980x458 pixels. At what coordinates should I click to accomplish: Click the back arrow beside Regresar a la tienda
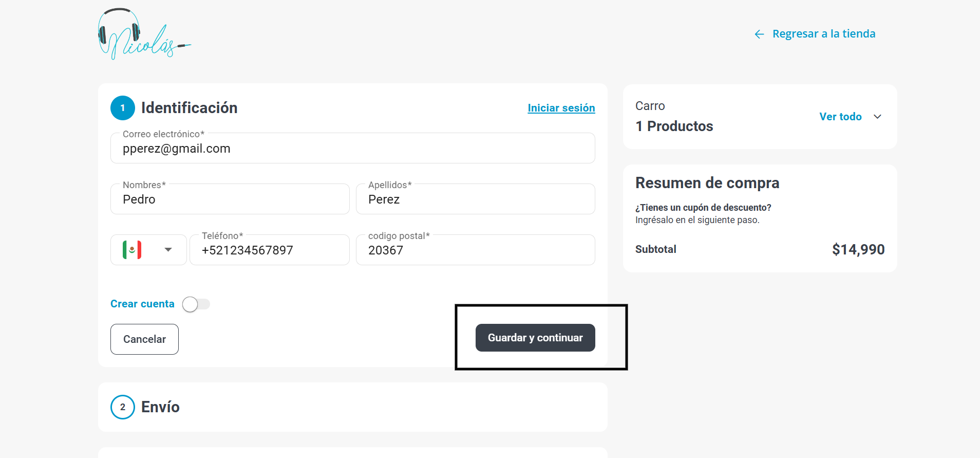(759, 34)
